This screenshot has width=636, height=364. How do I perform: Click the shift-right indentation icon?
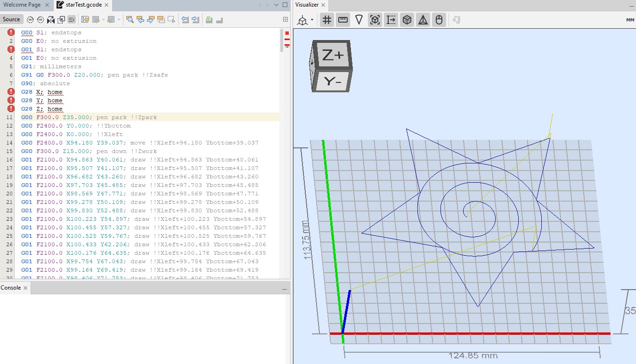click(x=196, y=19)
